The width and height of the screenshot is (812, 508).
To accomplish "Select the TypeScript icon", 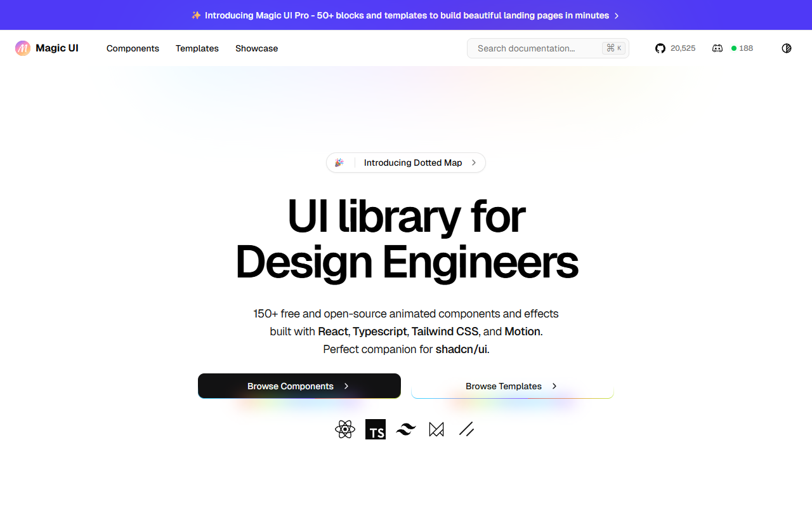I will point(375,429).
